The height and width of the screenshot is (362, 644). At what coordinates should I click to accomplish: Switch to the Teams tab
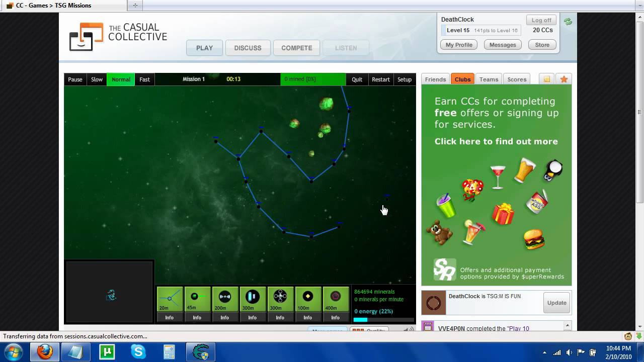pyautogui.click(x=489, y=79)
